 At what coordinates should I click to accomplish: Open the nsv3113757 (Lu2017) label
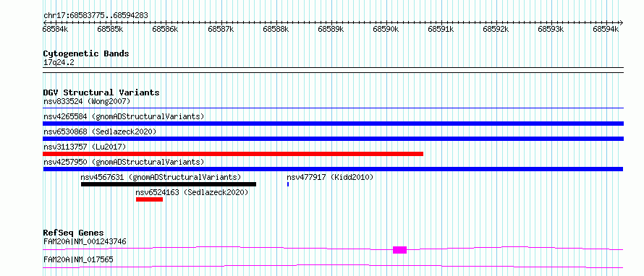coord(85,147)
